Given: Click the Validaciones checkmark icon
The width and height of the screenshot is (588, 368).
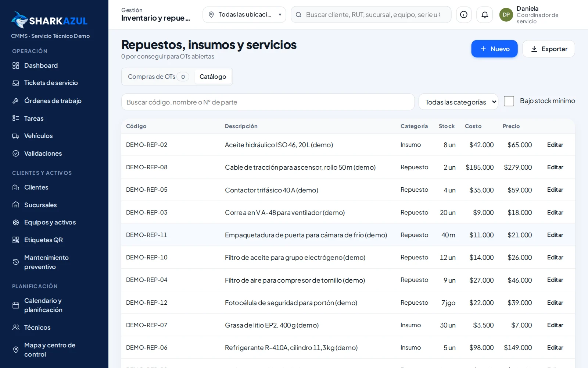Looking at the screenshot, I should click(x=16, y=153).
